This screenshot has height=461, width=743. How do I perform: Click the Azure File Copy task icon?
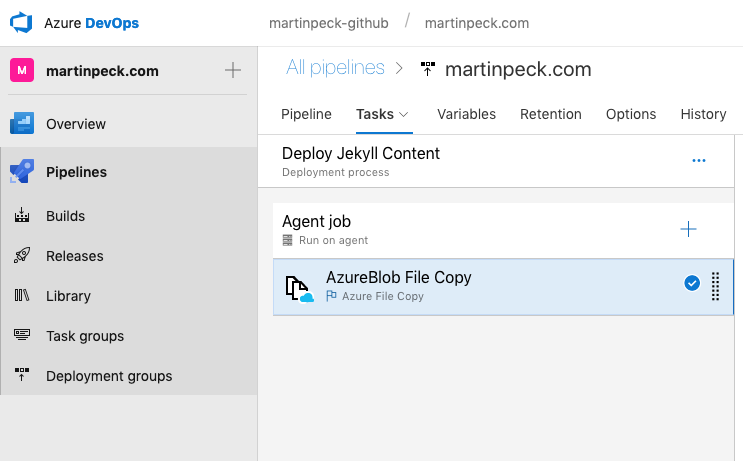(x=299, y=289)
